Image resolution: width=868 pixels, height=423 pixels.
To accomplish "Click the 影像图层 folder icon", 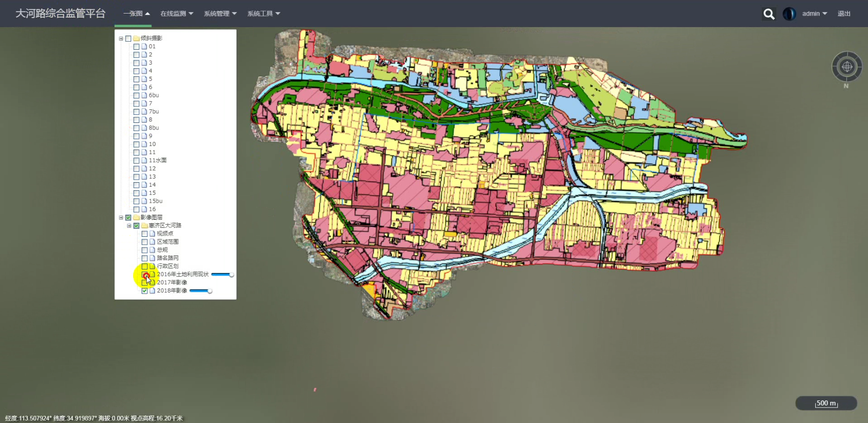I will pyautogui.click(x=136, y=218).
